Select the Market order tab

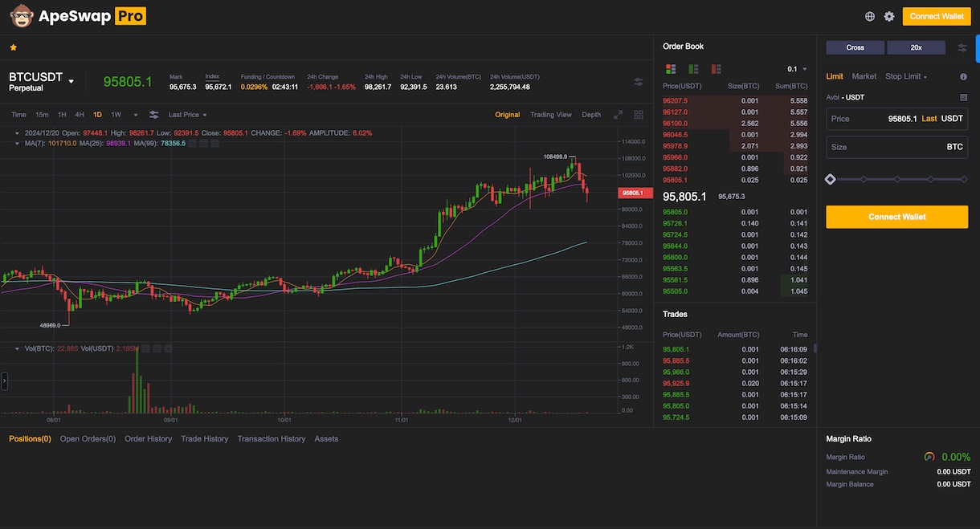coord(864,76)
